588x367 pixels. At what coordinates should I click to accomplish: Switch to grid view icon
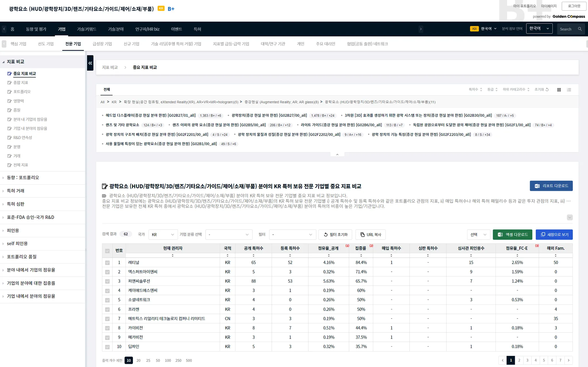pos(559,90)
